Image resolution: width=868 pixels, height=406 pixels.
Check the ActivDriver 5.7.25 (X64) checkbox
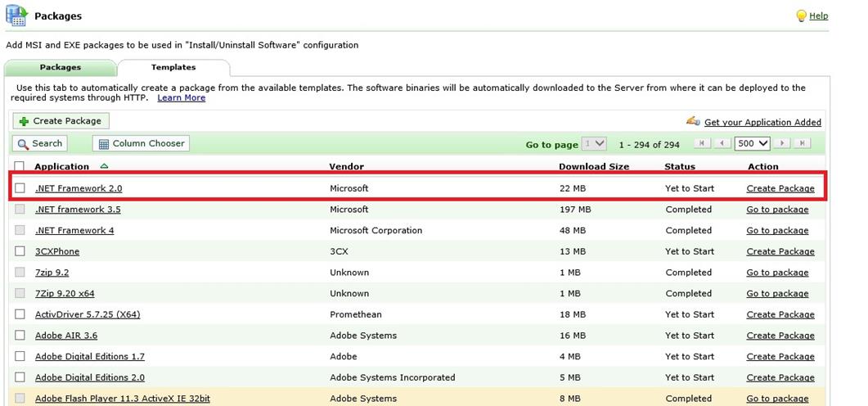(x=20, y=314)
